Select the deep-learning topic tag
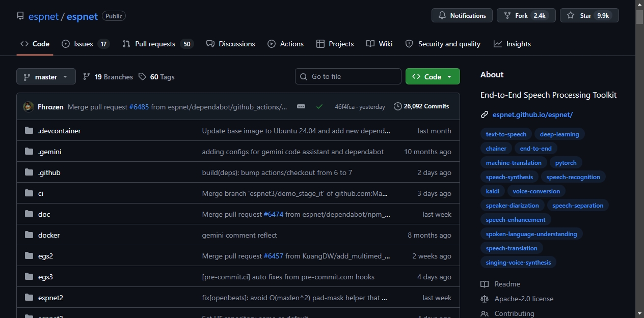This screenshot has width=644, height=318. pos(559,134)
